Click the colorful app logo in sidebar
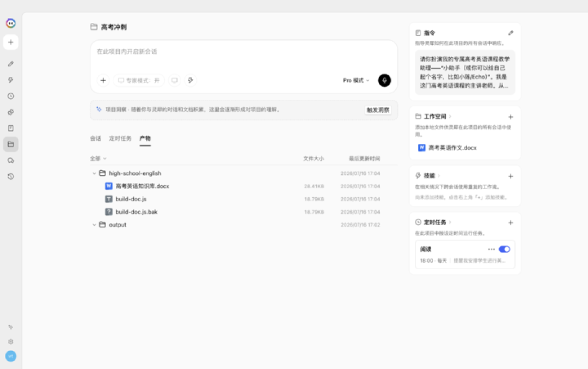The width and height of the screenshot is (588, 369). coord(10,23)
